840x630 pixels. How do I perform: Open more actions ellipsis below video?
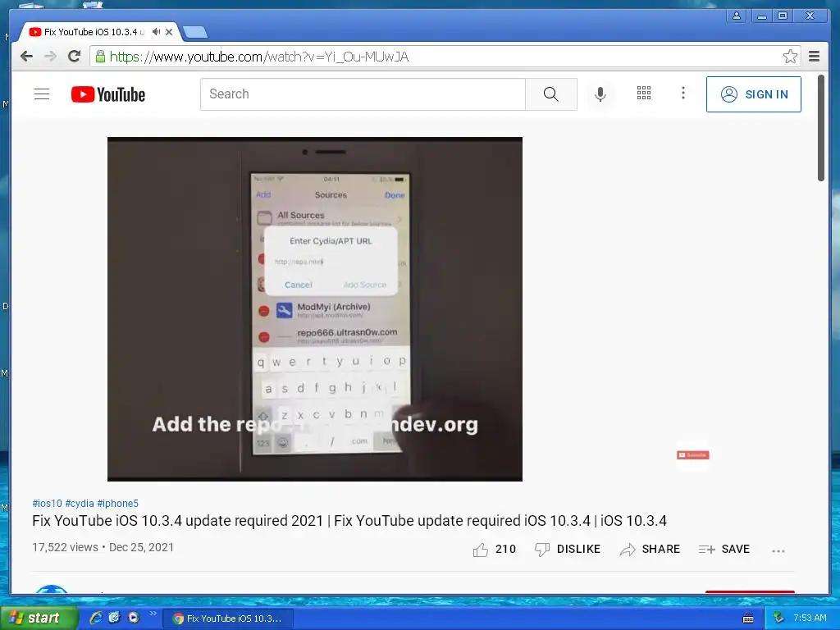pyautogui.click(x=778, y=550)
